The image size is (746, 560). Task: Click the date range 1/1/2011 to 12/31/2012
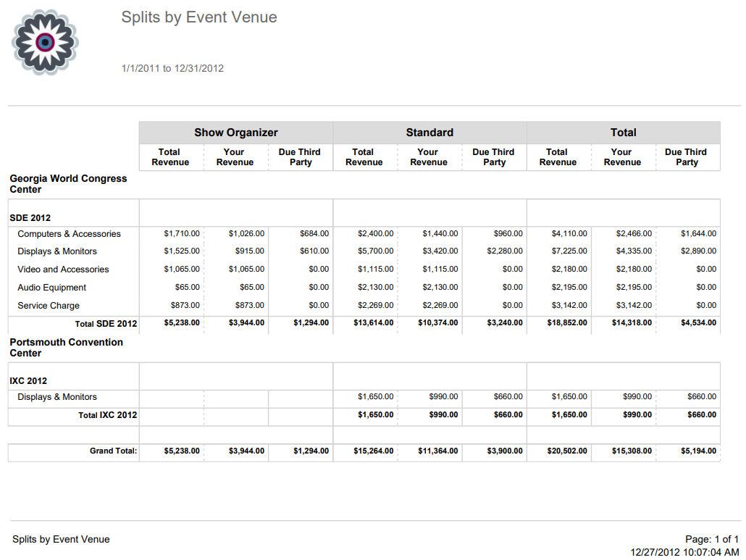point(172,68)
